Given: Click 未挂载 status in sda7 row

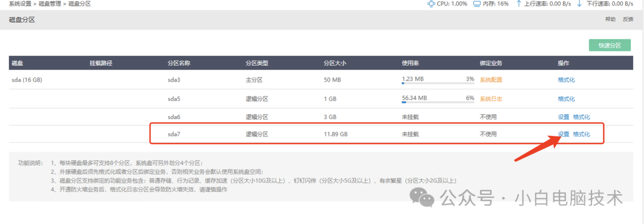Looking at the screenshot, I should click(x=410, y=134).
